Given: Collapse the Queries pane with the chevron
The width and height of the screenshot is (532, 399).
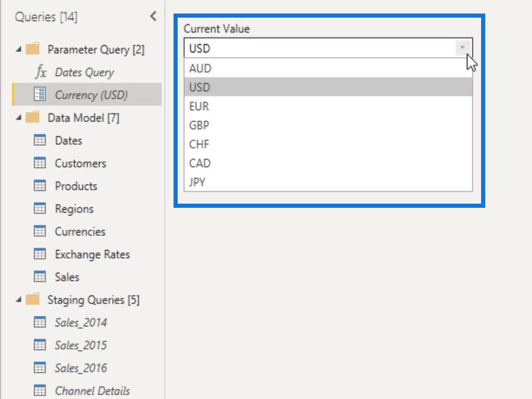Looking at the screenshot, I should [153, 17].
